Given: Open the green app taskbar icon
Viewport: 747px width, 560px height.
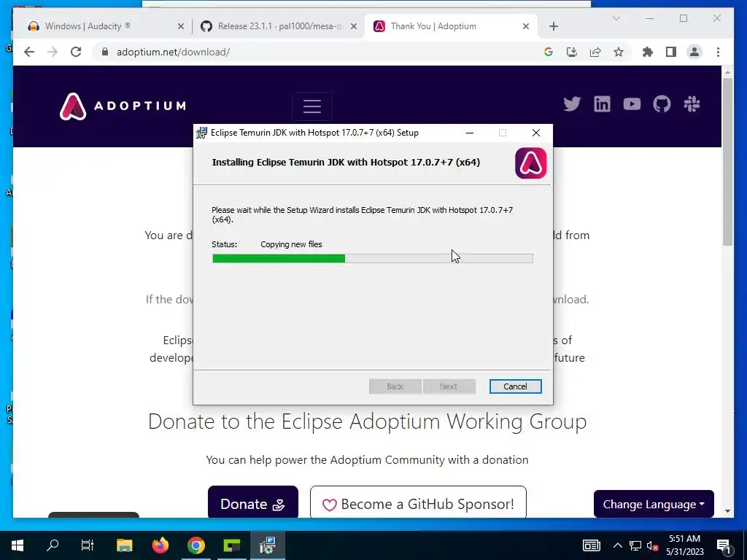Looking at the screenshot, I should 232,545.
